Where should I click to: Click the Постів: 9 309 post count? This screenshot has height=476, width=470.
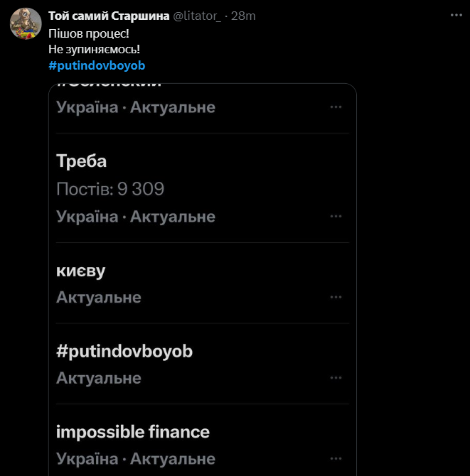110,189
